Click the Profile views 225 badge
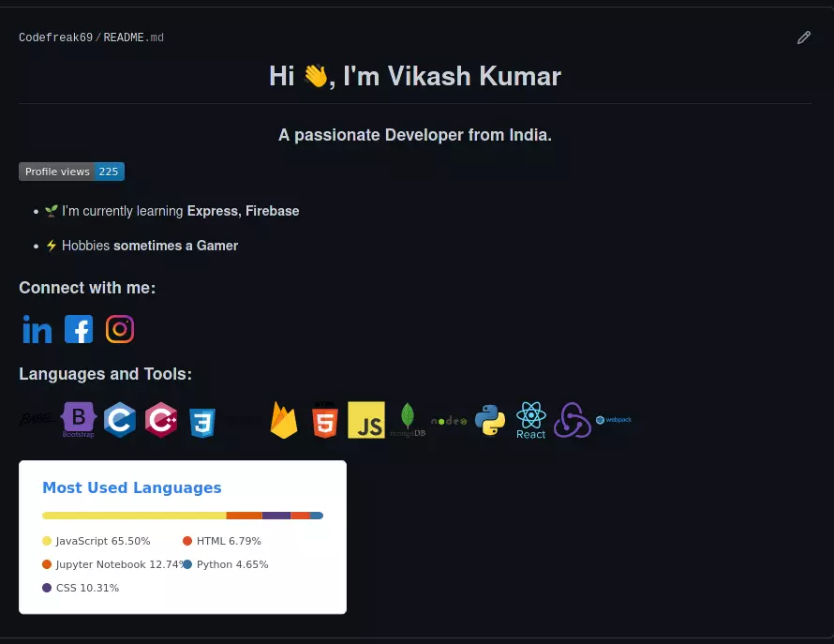 pyautogui.click(x=72, y=172)
